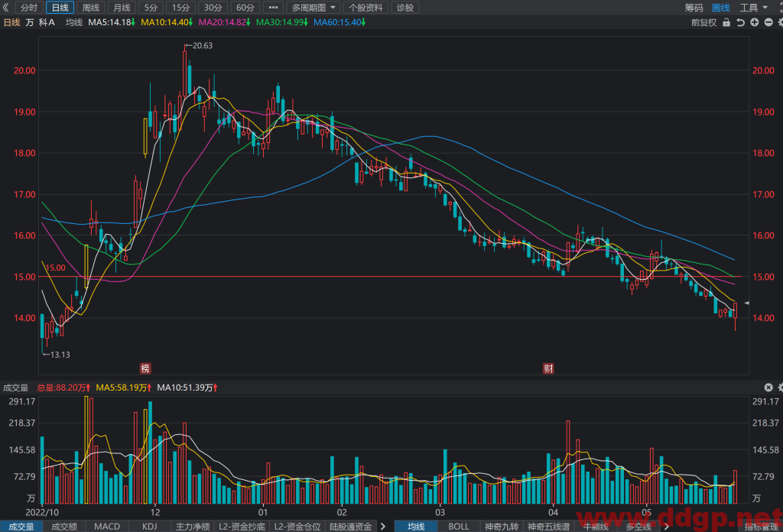Click the MA10:14.40 indicator value

[166, 22]
